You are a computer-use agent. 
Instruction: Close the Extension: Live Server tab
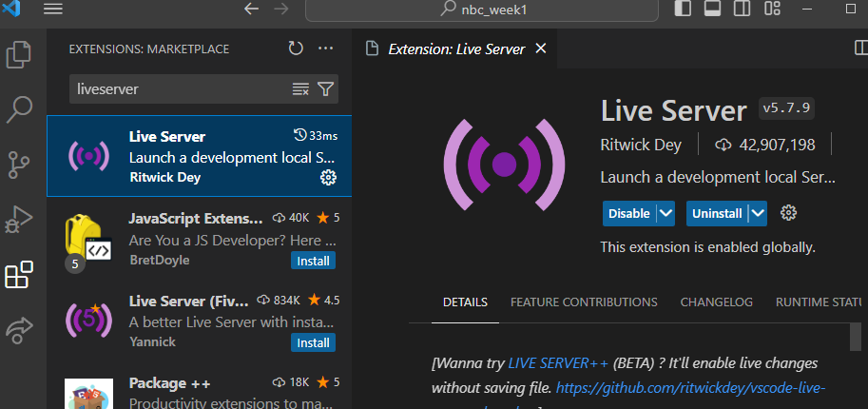541,49
